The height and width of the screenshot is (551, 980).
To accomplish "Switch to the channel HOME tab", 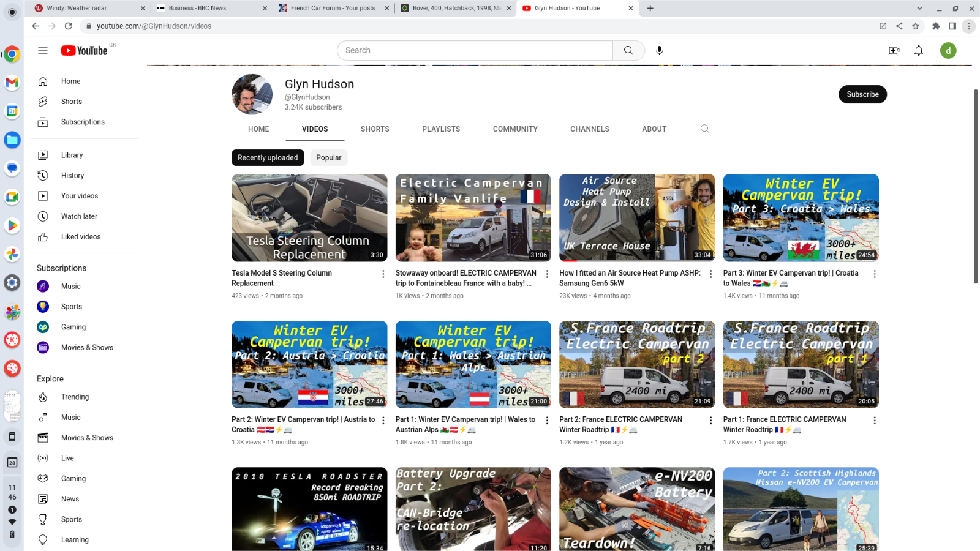I will pyautogui.click(x=258, y=129).
